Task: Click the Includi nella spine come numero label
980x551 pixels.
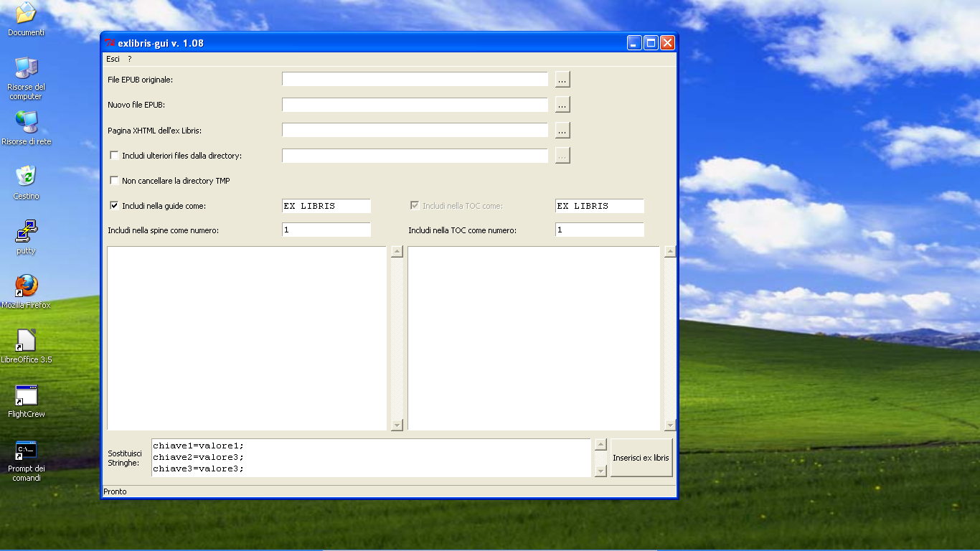Action: pos(164,230)
